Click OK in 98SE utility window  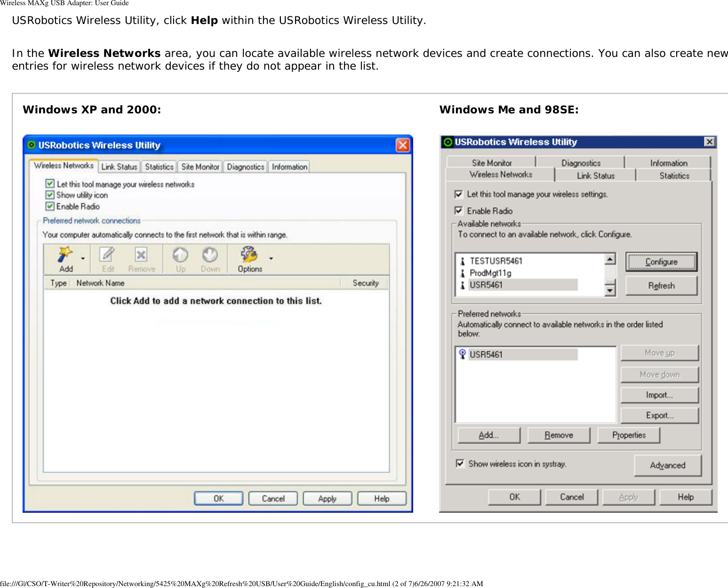tap(514, 497)
